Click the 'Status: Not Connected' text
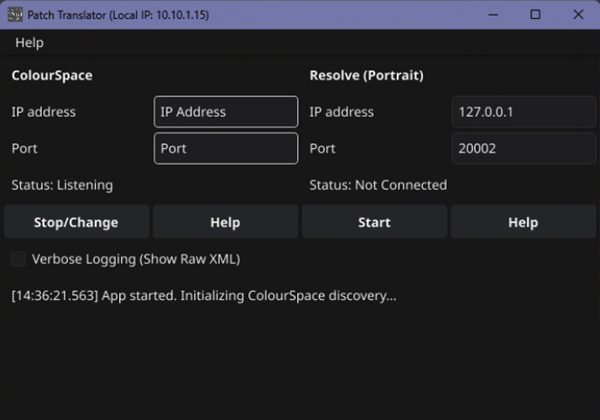The height and width of the screenshot is (420, 600). click(378, 185)
